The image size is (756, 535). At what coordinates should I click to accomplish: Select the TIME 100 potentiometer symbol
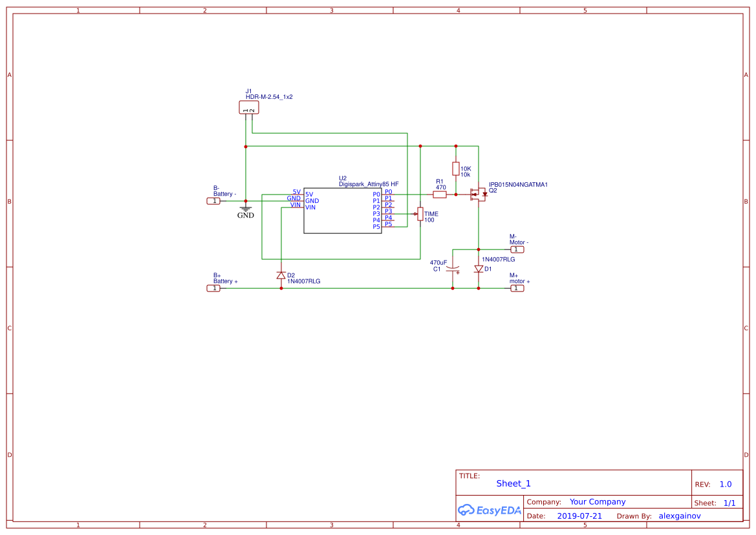point(420,215)
